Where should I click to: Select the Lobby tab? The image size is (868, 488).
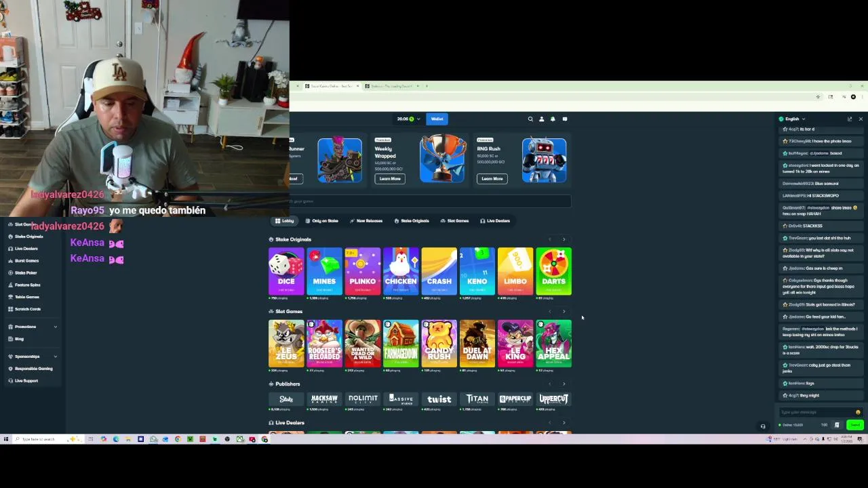tap(285, 221)
